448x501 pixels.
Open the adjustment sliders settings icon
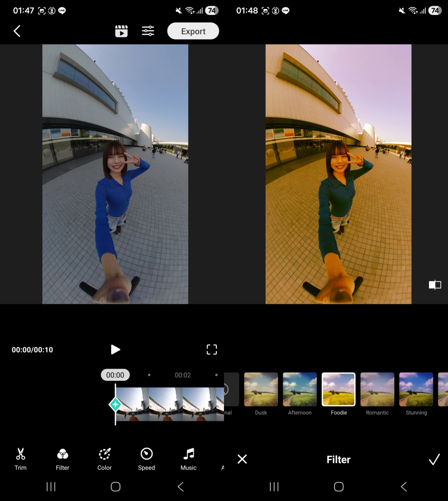pyautogui.click(x=148, y=31)
